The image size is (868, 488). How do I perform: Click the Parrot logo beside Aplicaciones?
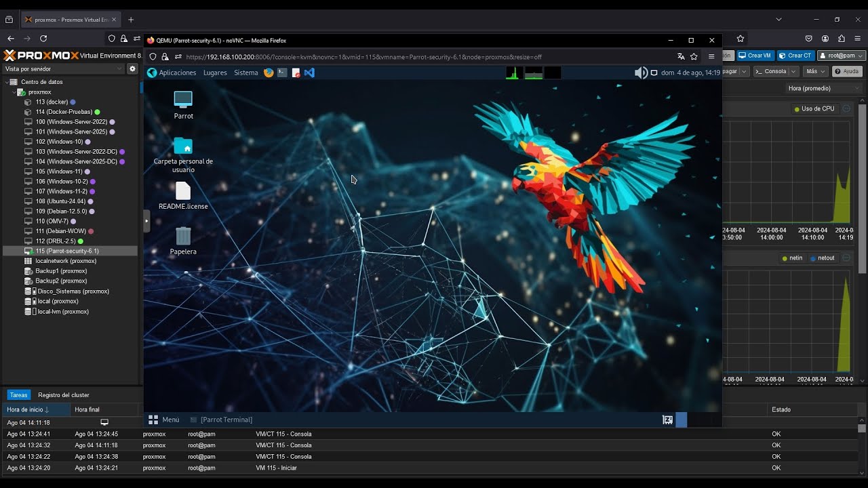point(152,73)
